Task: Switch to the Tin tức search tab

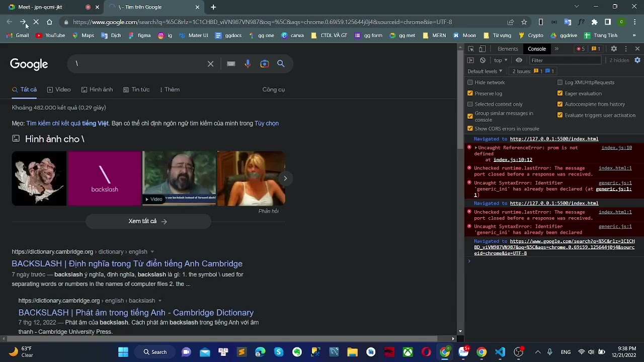Action: point(136,89)
